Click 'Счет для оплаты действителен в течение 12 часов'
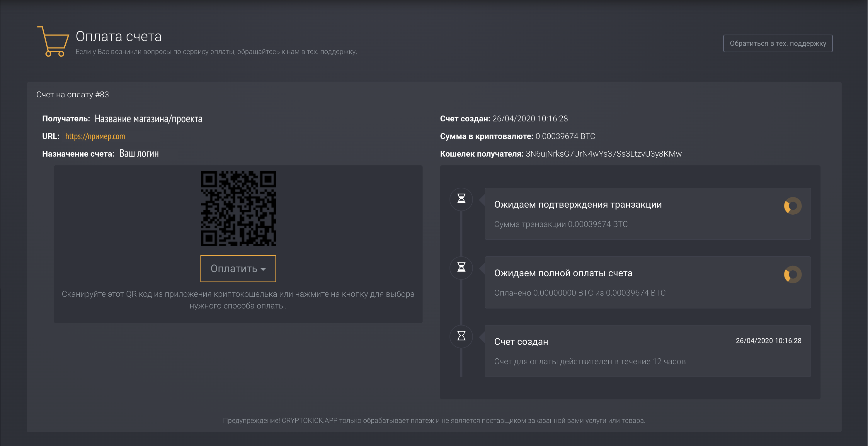Viewport: 868px width, 446px height. pyautogui.click(x=590, y=361)
